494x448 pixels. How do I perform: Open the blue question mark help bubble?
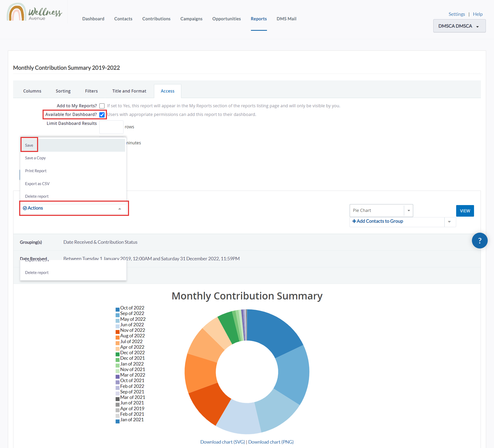pyautogui.click(x=480, y=241)
